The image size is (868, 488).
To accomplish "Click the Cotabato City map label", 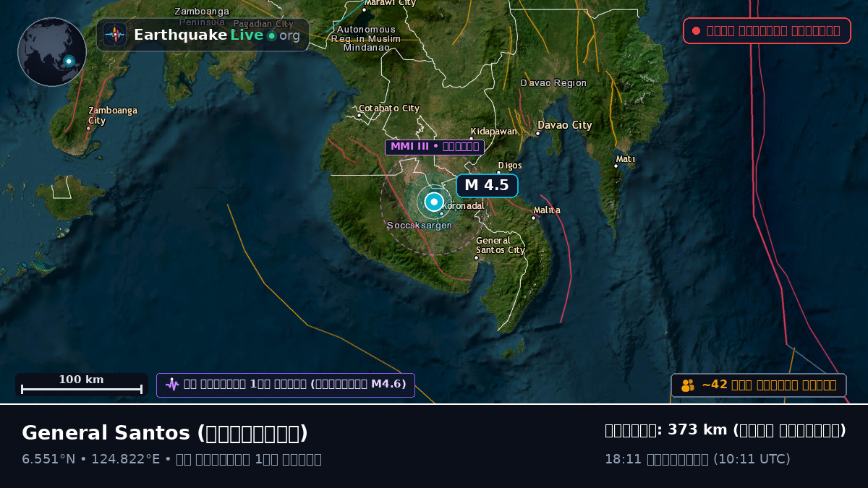I will (x=389, y=108).
